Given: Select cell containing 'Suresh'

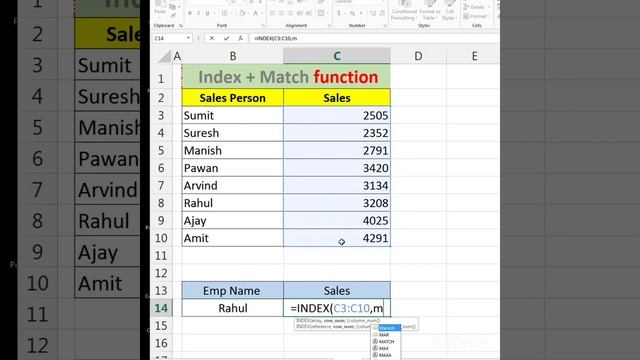Looking at the screenshot, I should coord(233,133).
